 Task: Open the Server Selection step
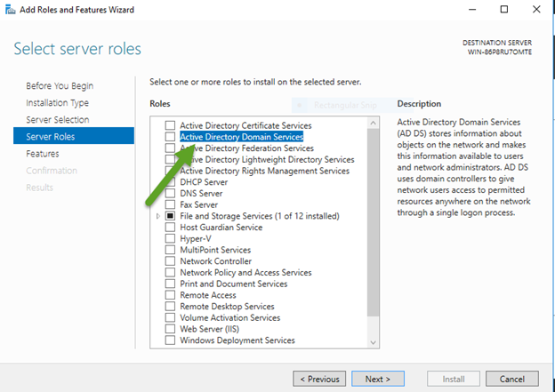58,120
